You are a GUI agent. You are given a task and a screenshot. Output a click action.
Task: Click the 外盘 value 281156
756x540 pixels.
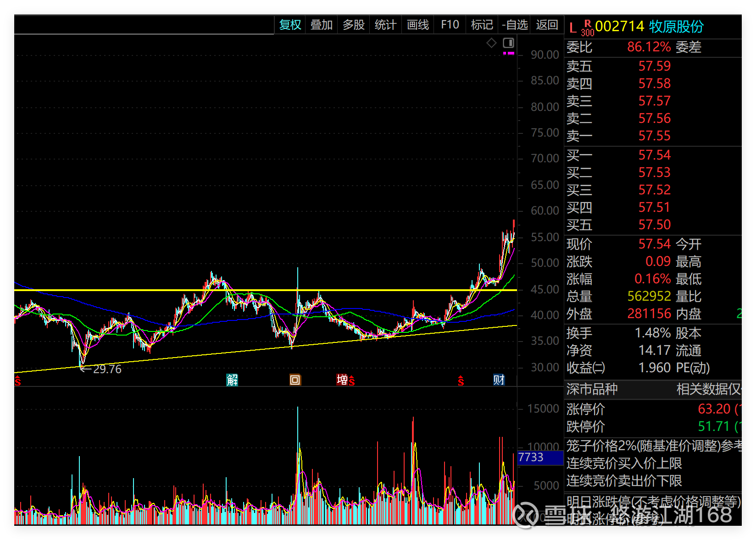tap(649, 314)
